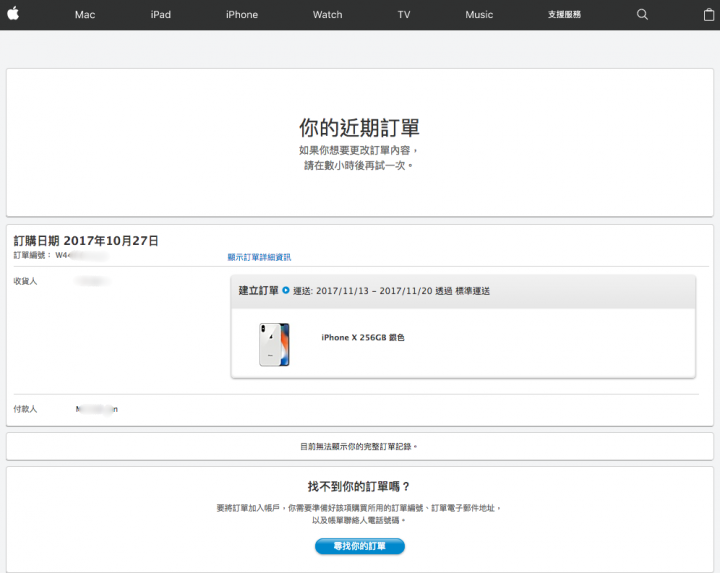Open the TV menu
Viewport: 720px width, 573px height.
pyautogui.click(x=404, y=15)
